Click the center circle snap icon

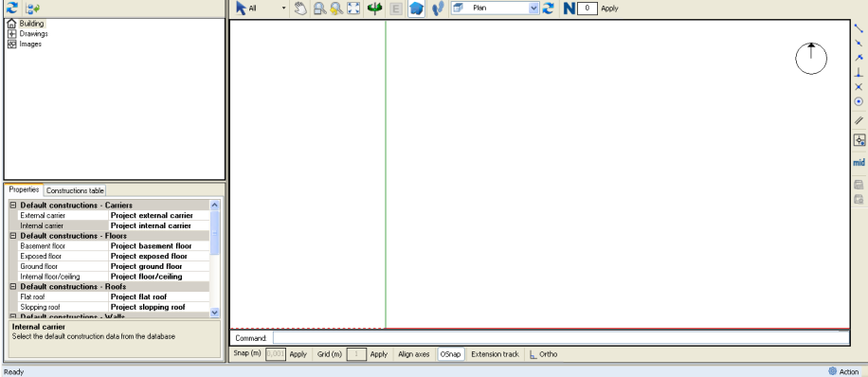click(859, 102)
